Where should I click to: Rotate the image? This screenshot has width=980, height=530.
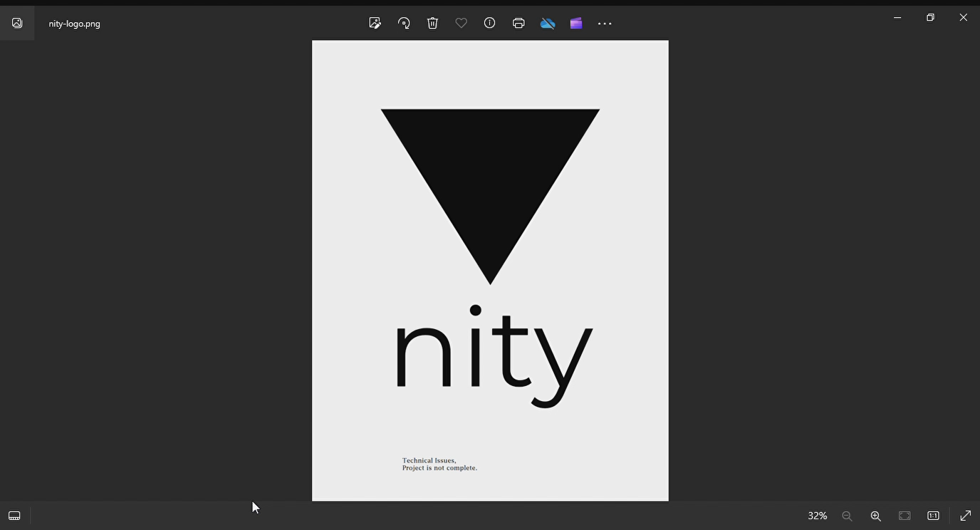[x=404, y=24]
